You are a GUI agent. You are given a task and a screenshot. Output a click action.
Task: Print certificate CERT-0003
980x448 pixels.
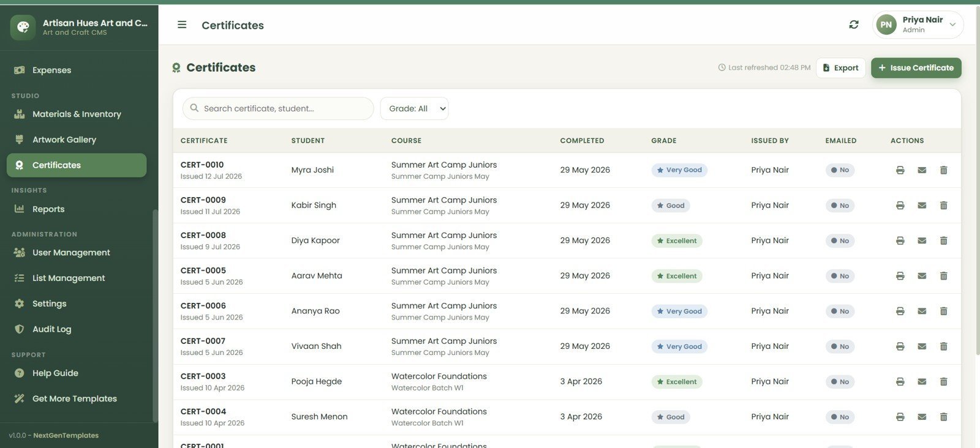[900, 382]
